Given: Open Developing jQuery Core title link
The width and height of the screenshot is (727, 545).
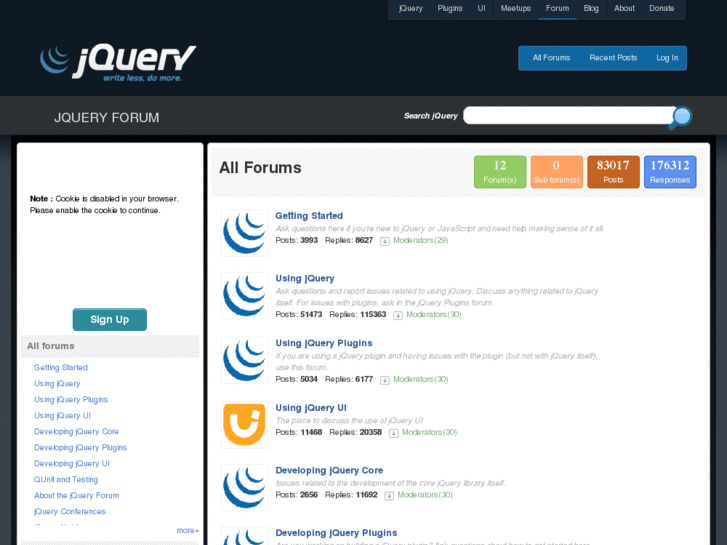Looking at the screenshot, I should coord(329,470).
